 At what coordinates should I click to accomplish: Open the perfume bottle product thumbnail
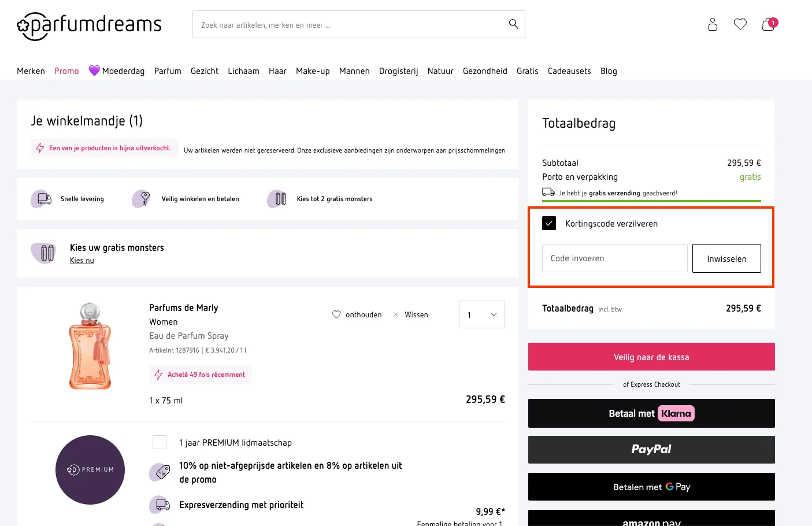90,346
